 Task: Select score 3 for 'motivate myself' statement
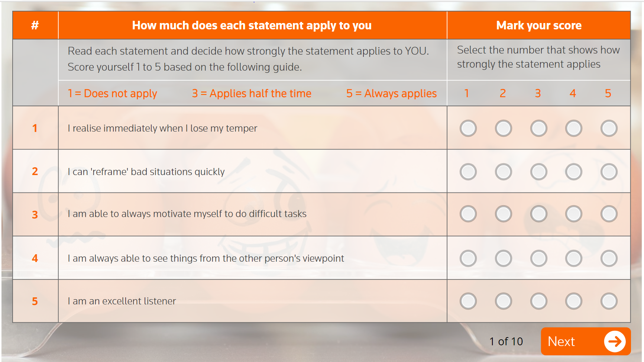coord(538,214)
